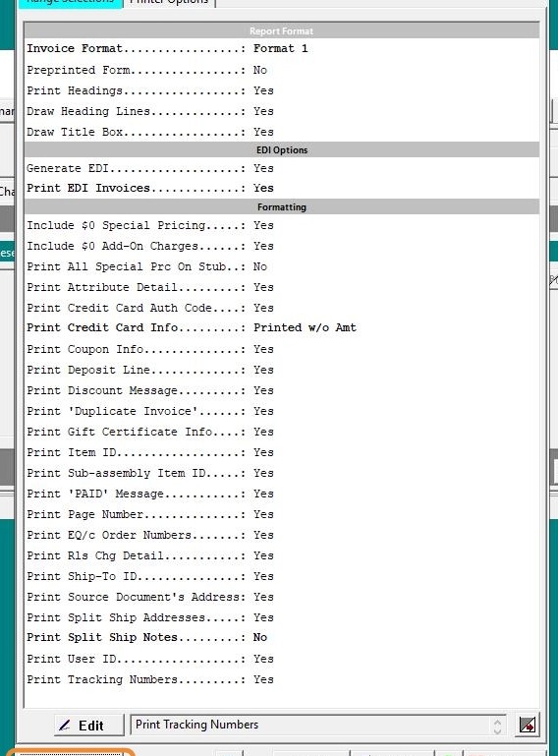
Task: Click the Edit button with the pencil icon
Action: tap(89, 725)
